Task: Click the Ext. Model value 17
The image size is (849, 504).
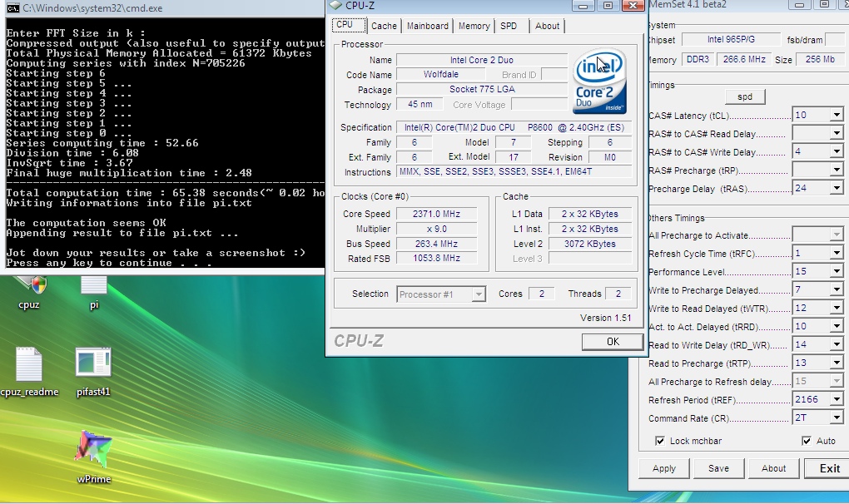Action: click(513, 157)
